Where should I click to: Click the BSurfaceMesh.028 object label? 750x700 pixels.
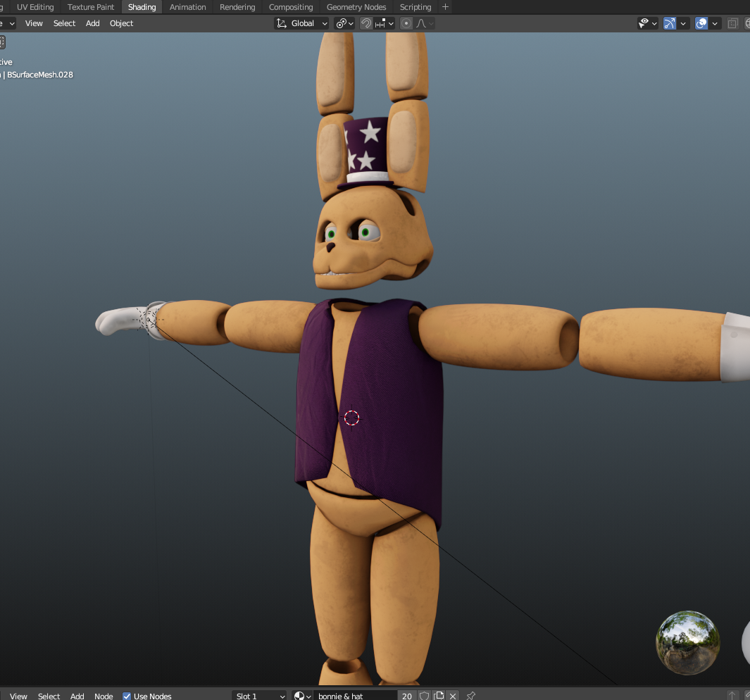point(39,75)
